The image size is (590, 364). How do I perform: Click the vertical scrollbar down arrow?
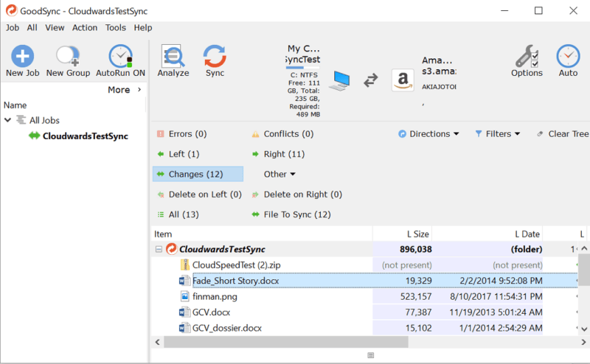[584, 329]
